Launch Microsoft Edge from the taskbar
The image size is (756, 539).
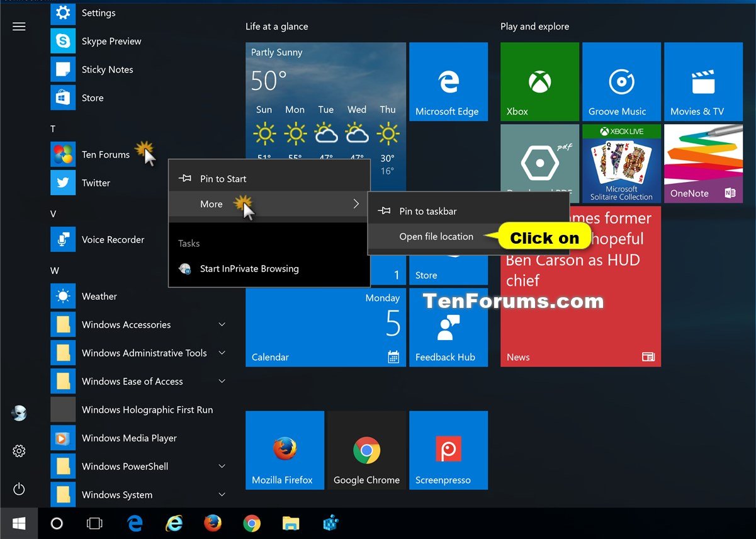pos(135,523)
